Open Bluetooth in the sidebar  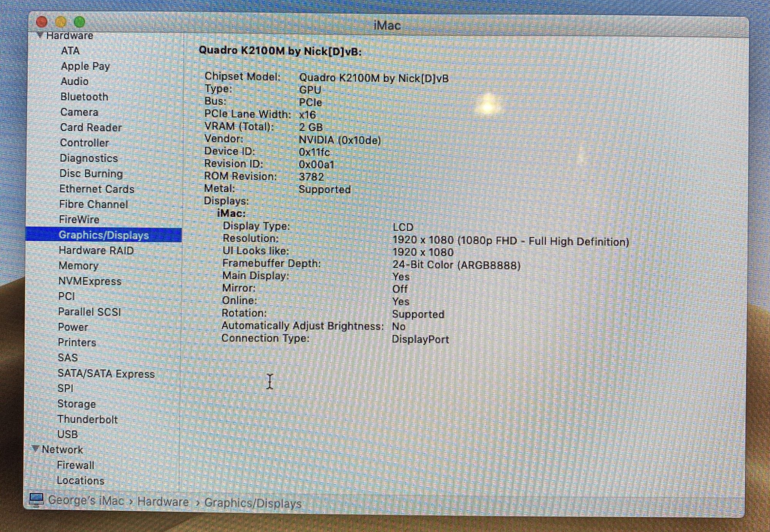[x=84, y=97]
